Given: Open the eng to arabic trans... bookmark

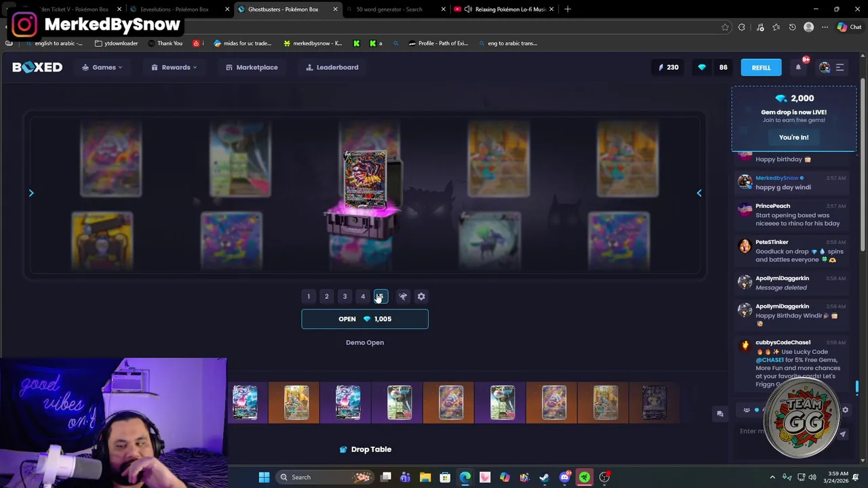Looking at the screenshot, I should click(508, 43).
